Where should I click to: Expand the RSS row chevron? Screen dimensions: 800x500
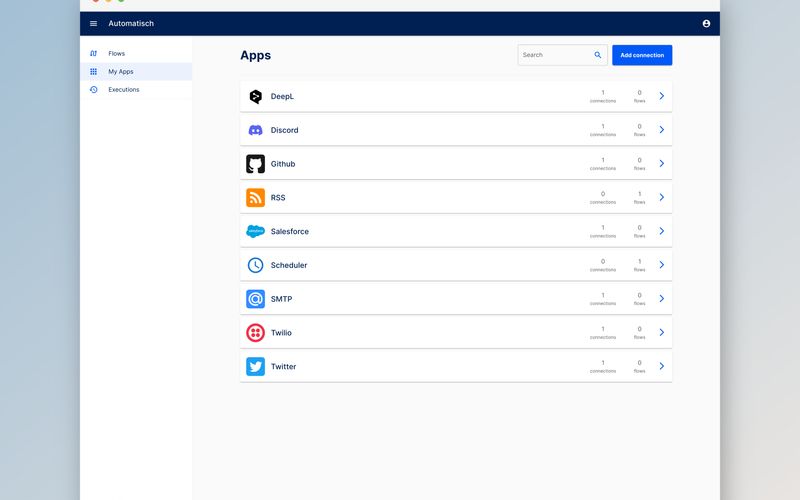point(661,197)
